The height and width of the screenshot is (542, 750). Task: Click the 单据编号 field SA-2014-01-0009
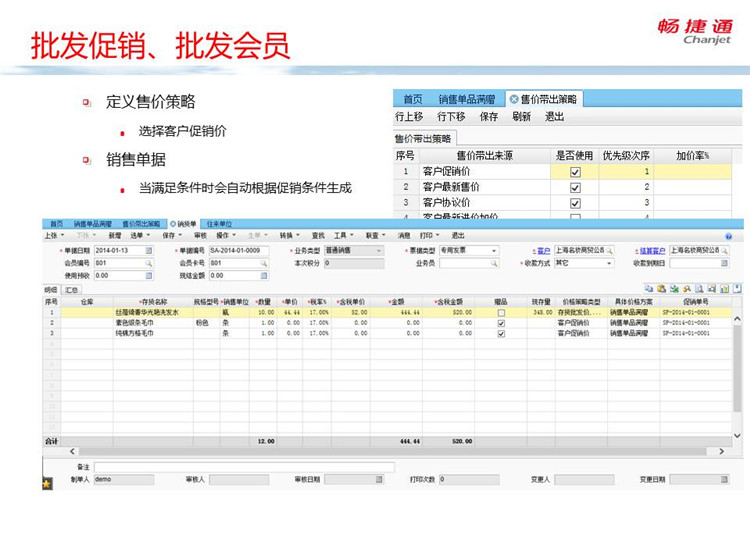pos(239,250)
